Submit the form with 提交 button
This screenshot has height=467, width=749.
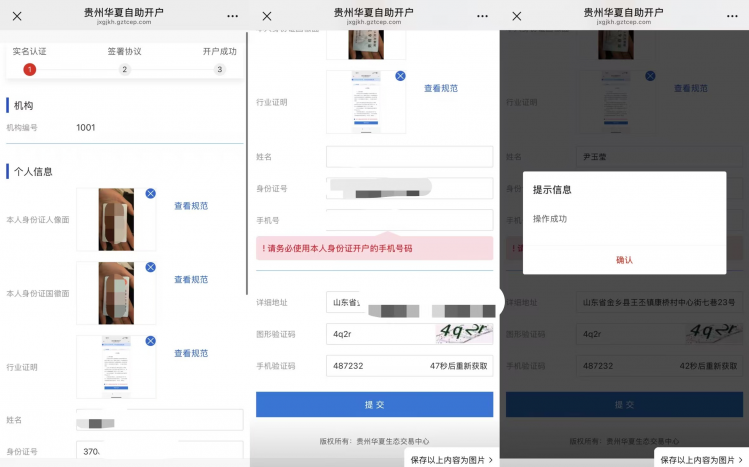coord(374,404)
